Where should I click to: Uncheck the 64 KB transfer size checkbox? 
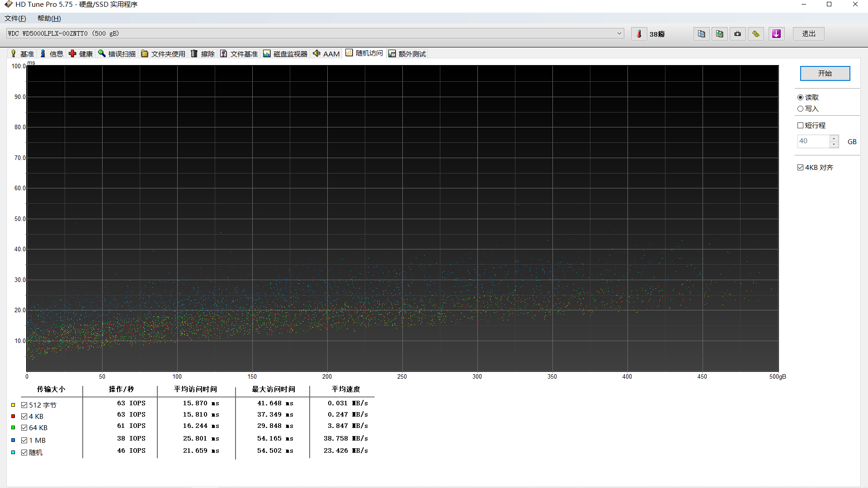pos(24,428)
